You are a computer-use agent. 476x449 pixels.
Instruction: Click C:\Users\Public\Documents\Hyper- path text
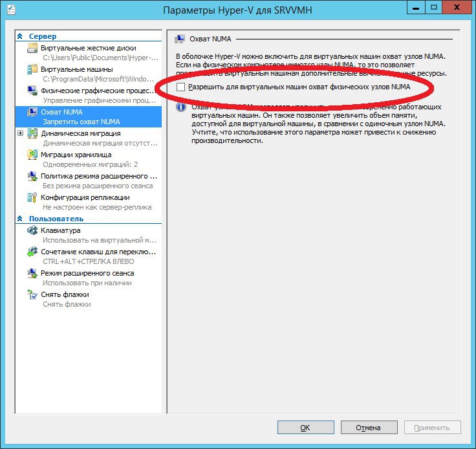pyautogui.click(x=100, y=58)
